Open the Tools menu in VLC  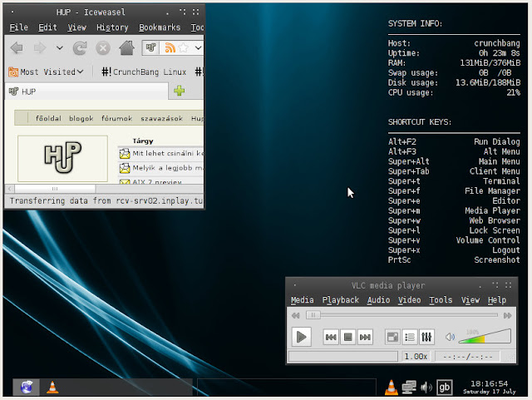(441, 300)
